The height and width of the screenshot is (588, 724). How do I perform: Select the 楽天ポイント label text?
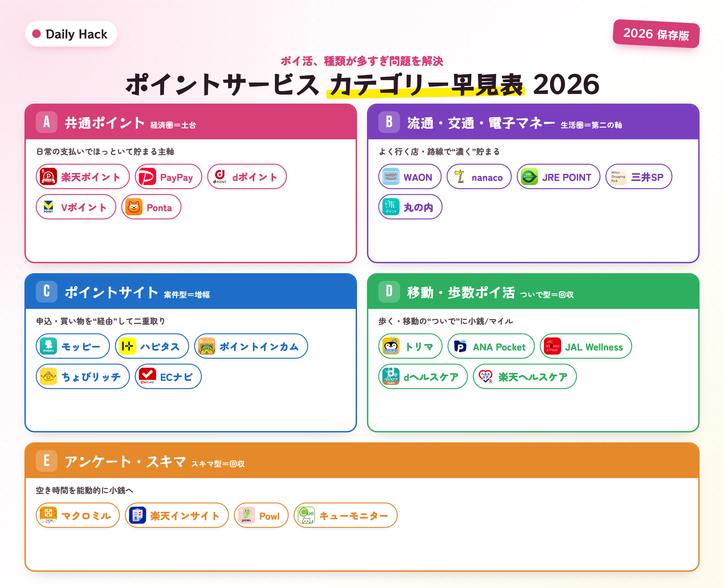(91, 177)
